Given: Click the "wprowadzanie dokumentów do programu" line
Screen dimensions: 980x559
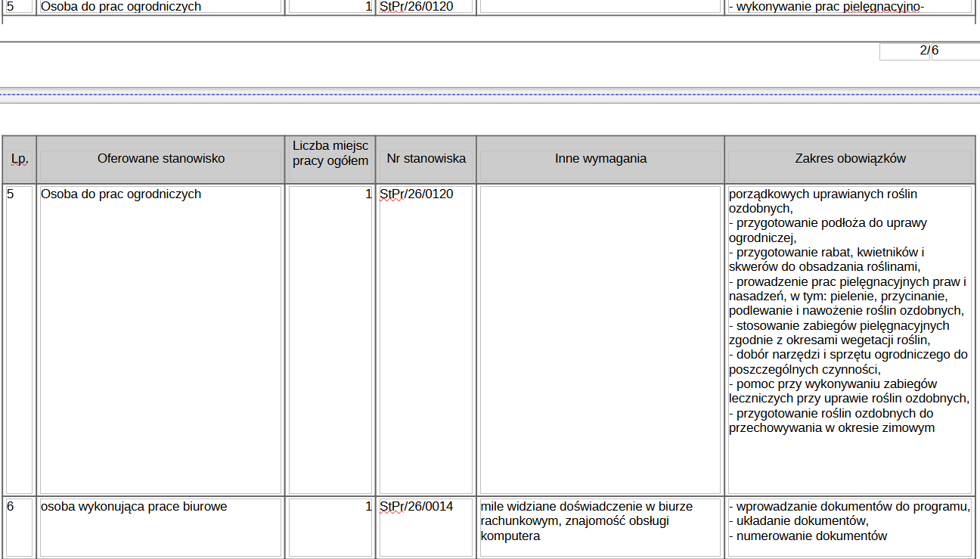Looking at the screenshot, I should [x=850, y=507].
